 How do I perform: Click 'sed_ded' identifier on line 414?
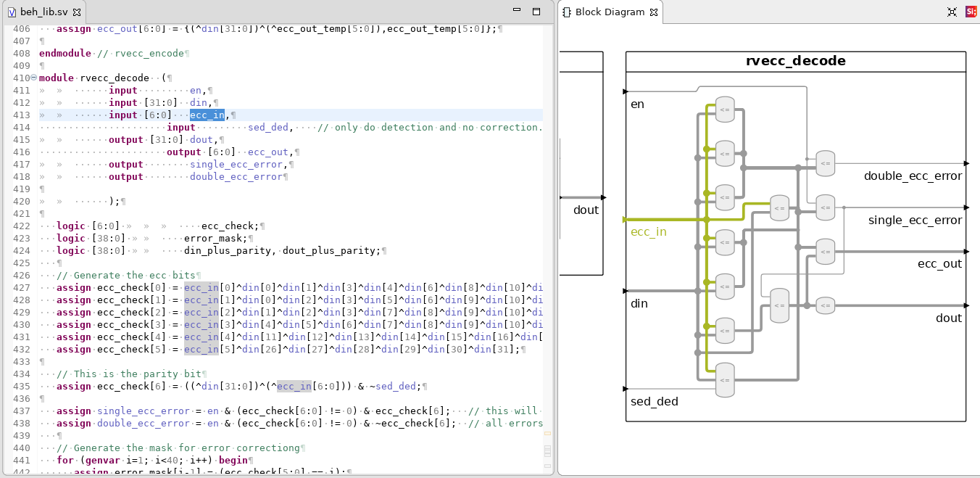click(x=269, y=127)
